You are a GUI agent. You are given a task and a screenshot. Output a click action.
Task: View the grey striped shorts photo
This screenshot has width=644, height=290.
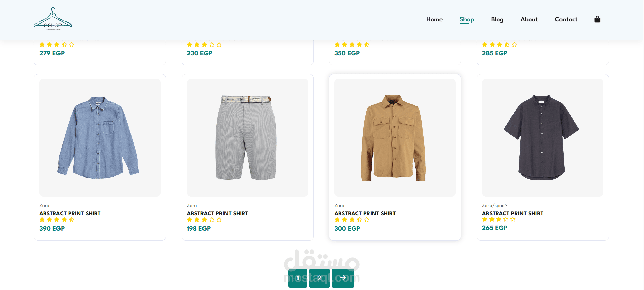[x=247, y=138]
